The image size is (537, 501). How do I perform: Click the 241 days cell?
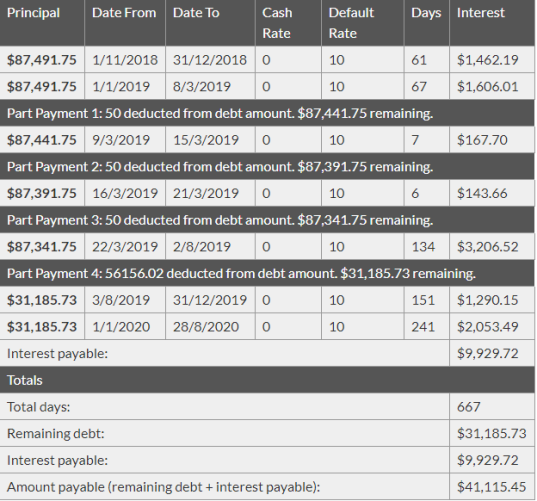(x=427, y=327)
